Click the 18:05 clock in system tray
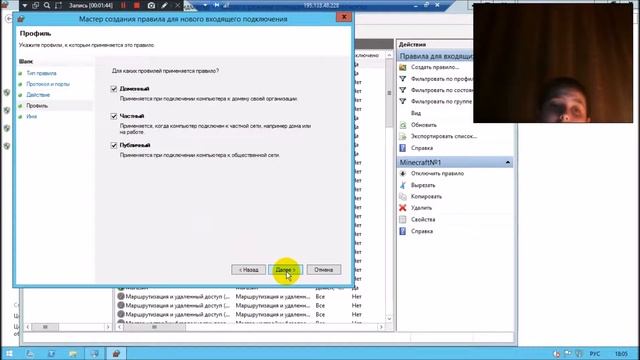 pos(621,353)
